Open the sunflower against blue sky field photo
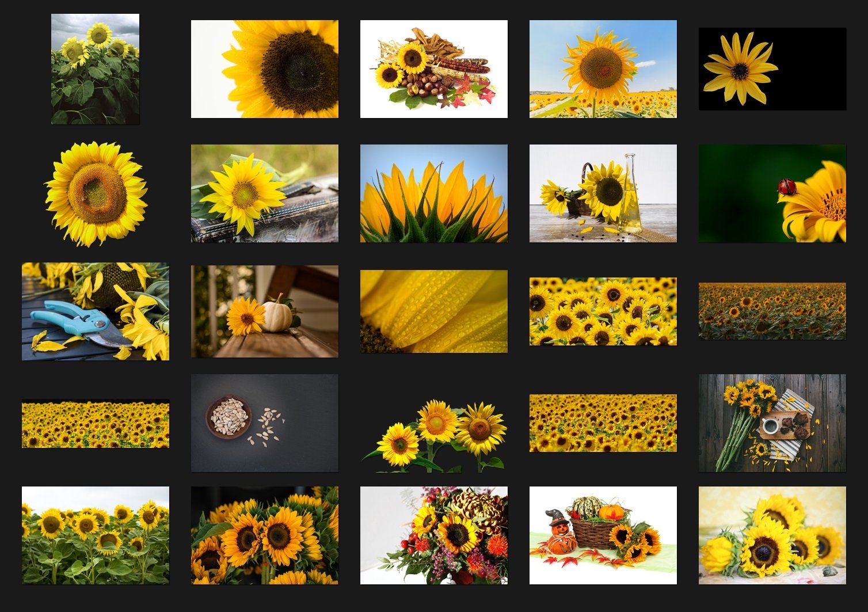This screenshot has height=612, width=868. [x=603, y=67]
